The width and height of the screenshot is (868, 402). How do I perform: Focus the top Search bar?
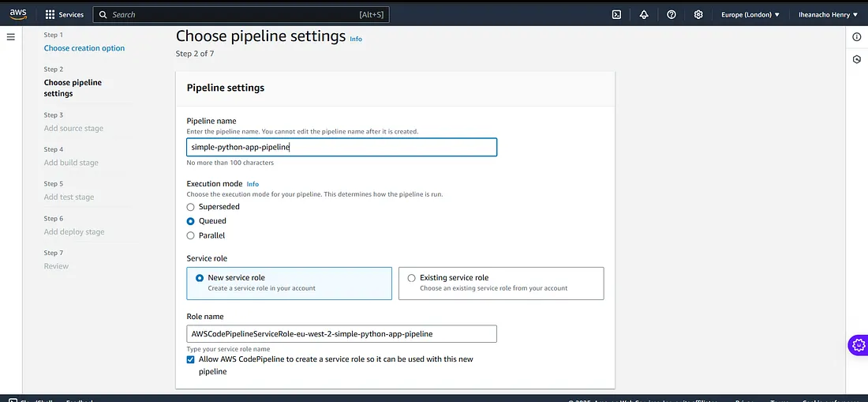pos(241,15)
